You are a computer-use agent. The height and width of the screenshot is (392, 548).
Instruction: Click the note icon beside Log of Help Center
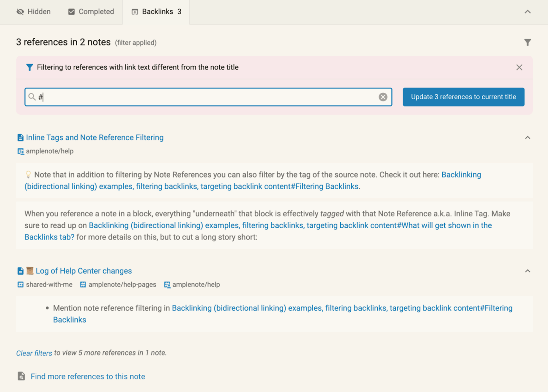(x=20, y=271)
